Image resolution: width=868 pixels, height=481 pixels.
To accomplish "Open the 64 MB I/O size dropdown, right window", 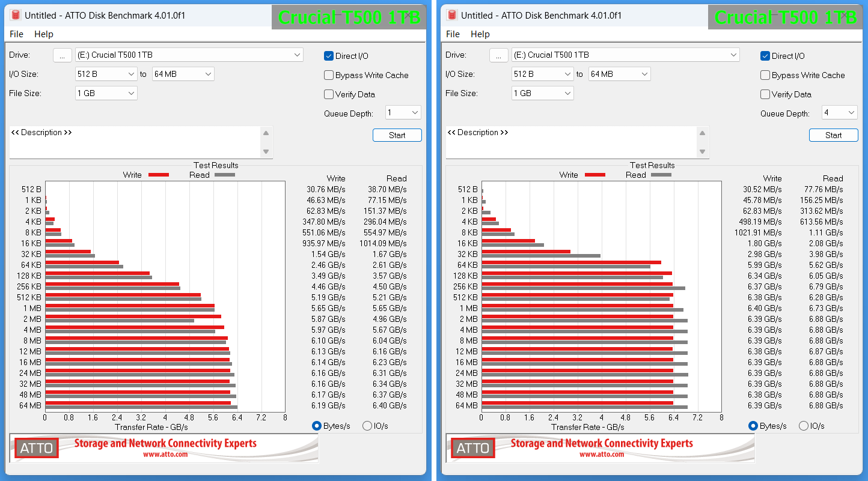I will pyautogui.click(x=620, y=74).
